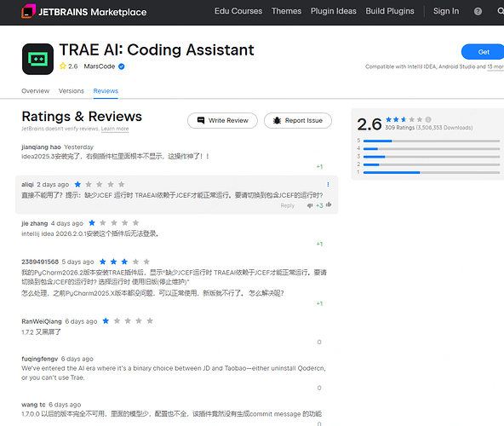The height and width of the screenshot is (426, 504).
Task: Click the rating info icon beside stars
Action: (x=428, y=119)
